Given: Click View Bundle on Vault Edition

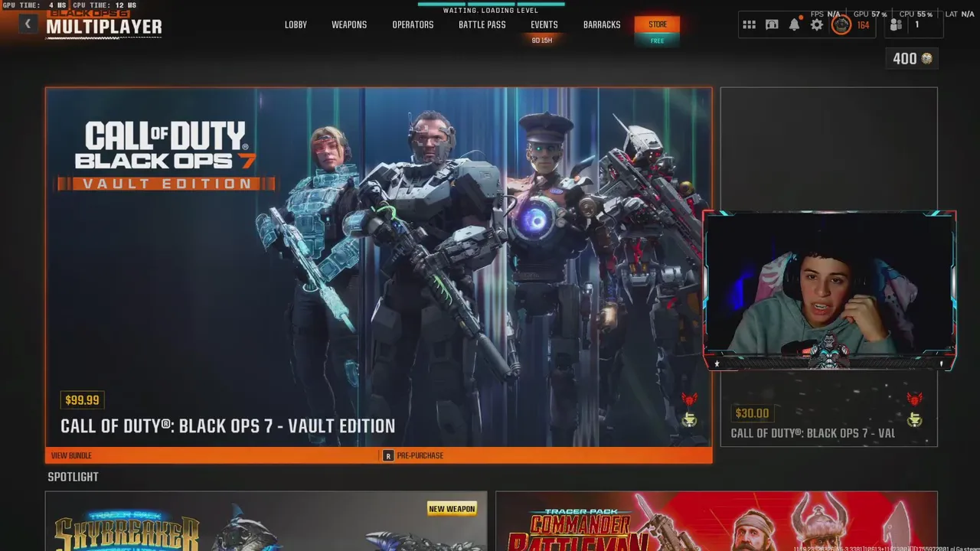Looking at the screenshot, I should point(71,455).
